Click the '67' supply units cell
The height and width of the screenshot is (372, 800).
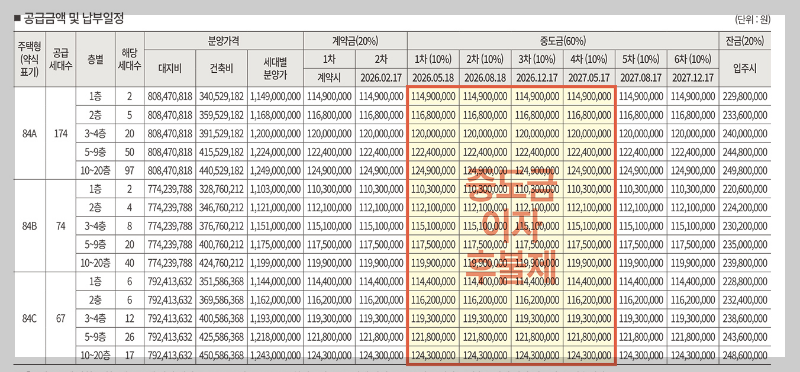61,318
